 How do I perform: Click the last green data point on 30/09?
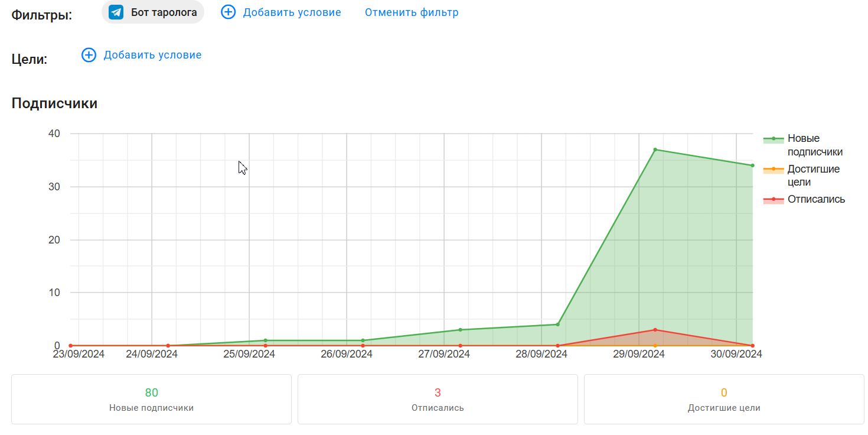[x=752, y=165]
